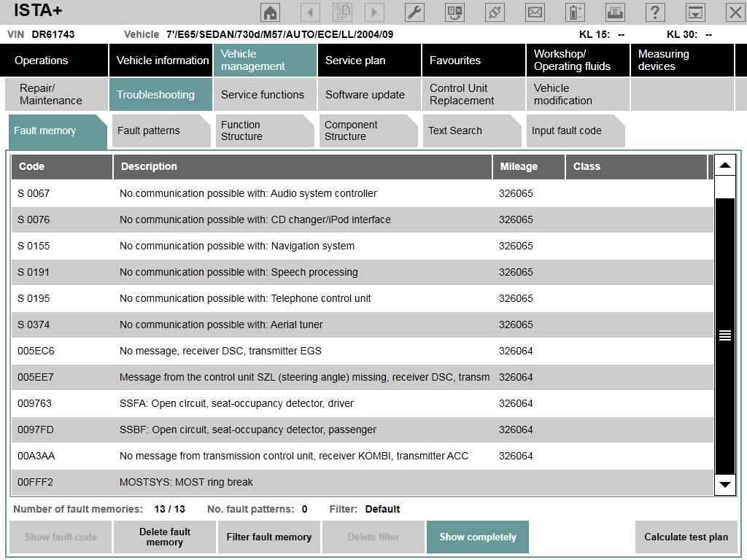Switch to the Component Structure tab
747x560 pixels.
(x=368, y=131)
